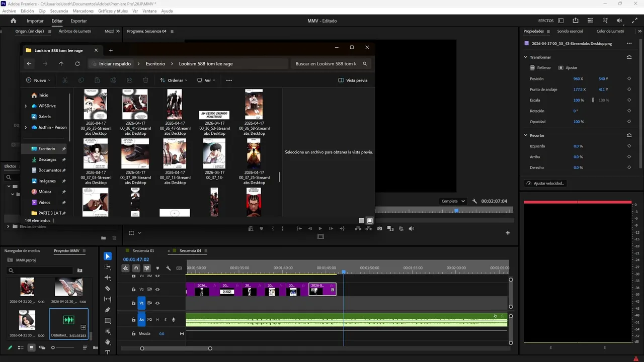This screenshot has width=644, height=362.
Task: Toggle Posición keyframe animation diamond
Action: (629, 79)
